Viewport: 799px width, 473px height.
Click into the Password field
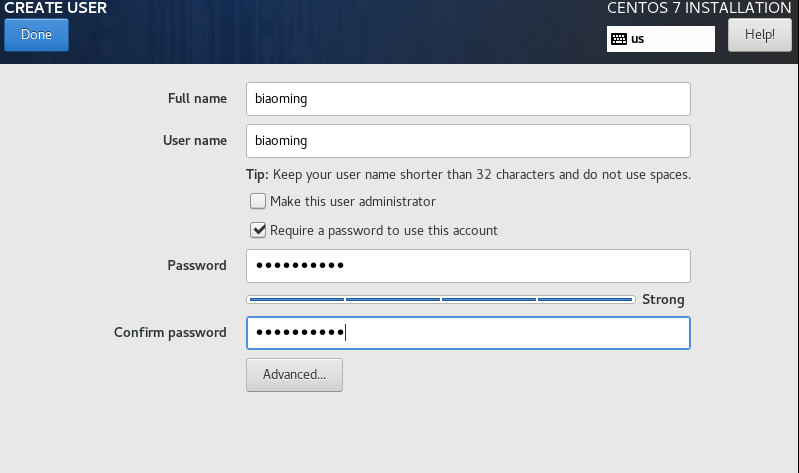click(468, 266)
